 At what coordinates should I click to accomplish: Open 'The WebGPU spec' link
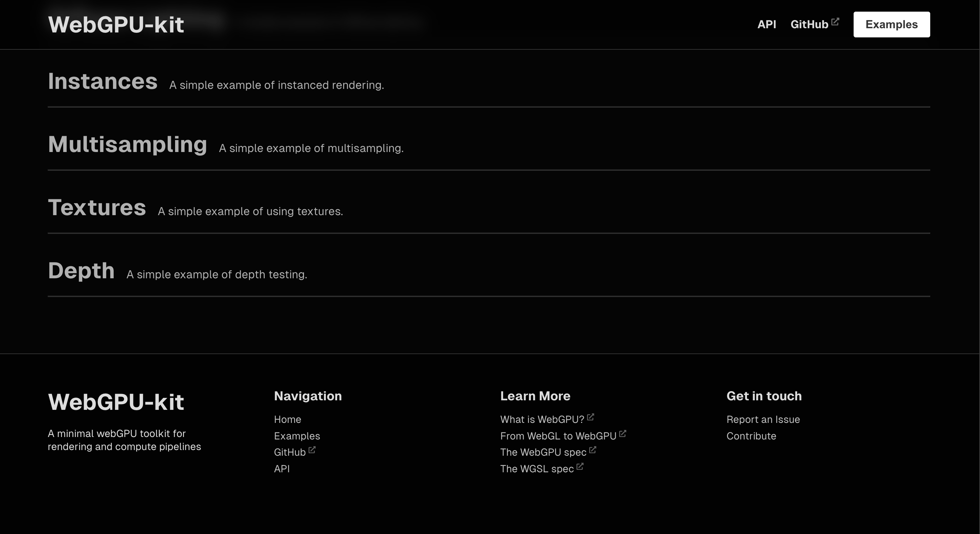click(x=543, y=452)
